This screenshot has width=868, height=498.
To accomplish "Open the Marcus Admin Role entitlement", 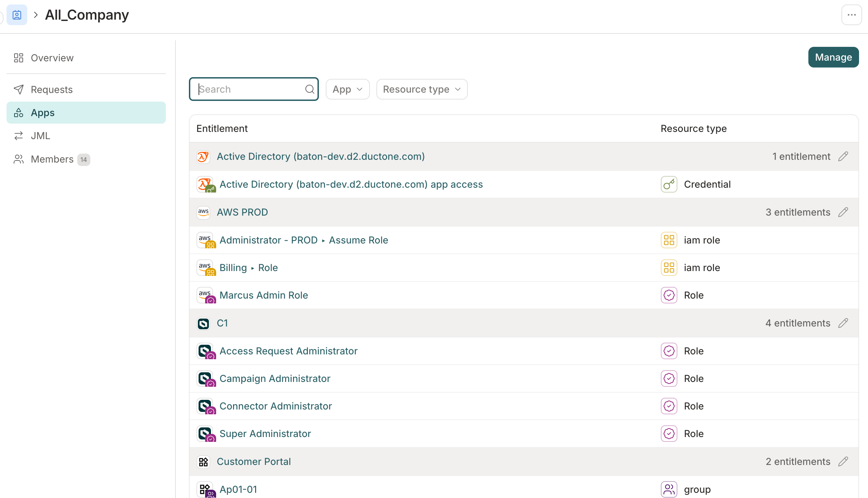I will tap(264, 295).
